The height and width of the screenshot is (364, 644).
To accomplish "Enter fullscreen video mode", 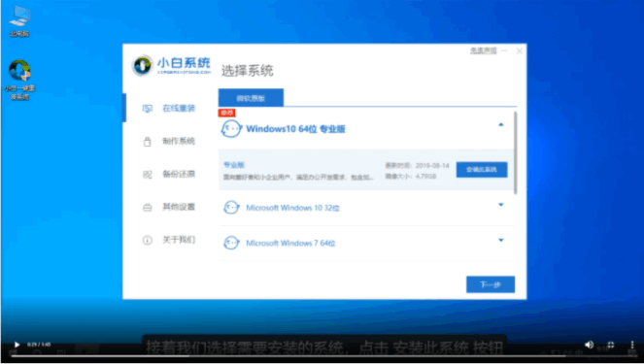I will [x=611, y=345].
